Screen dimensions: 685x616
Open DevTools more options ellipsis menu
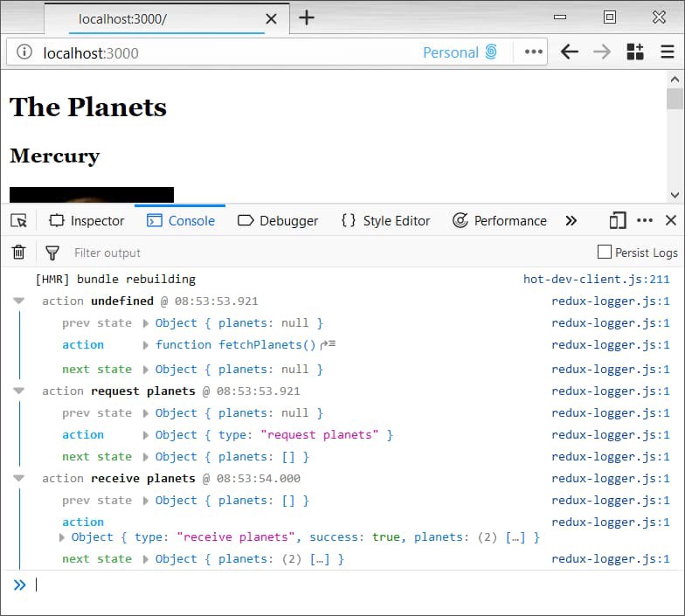tap(645, 221)
